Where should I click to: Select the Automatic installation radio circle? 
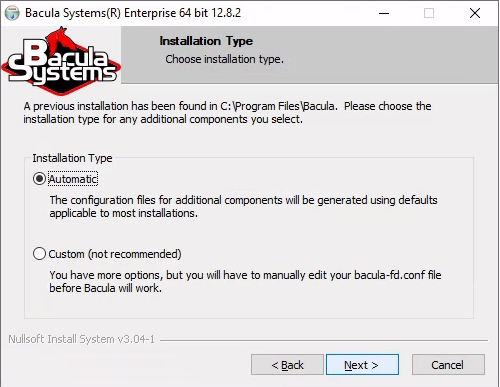point(39,179)
